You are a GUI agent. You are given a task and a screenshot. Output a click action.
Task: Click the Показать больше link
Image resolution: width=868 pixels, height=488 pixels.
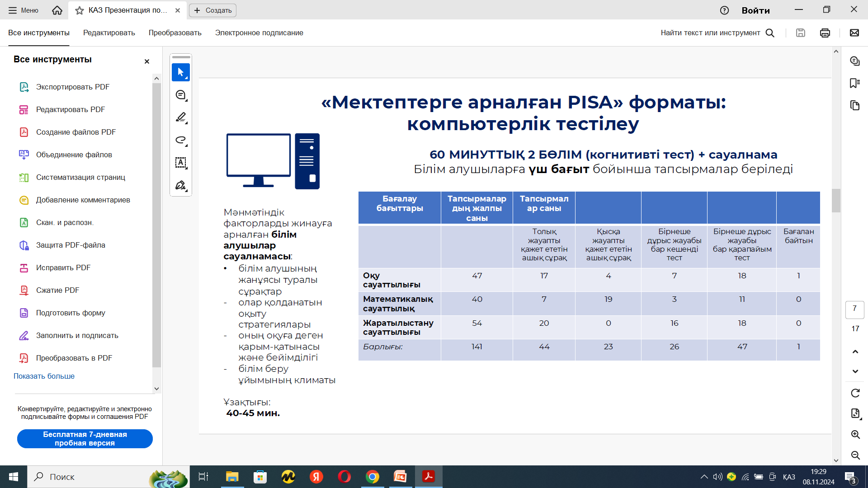(x=44, y=376)
